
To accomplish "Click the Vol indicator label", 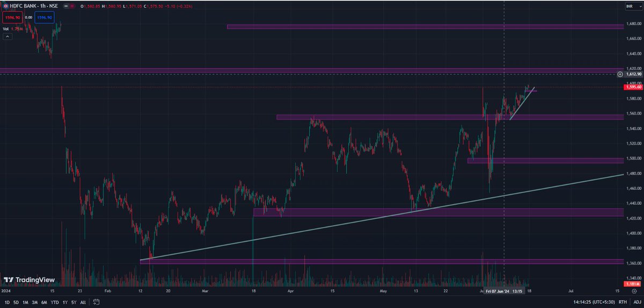I will (x=6, y=29).
